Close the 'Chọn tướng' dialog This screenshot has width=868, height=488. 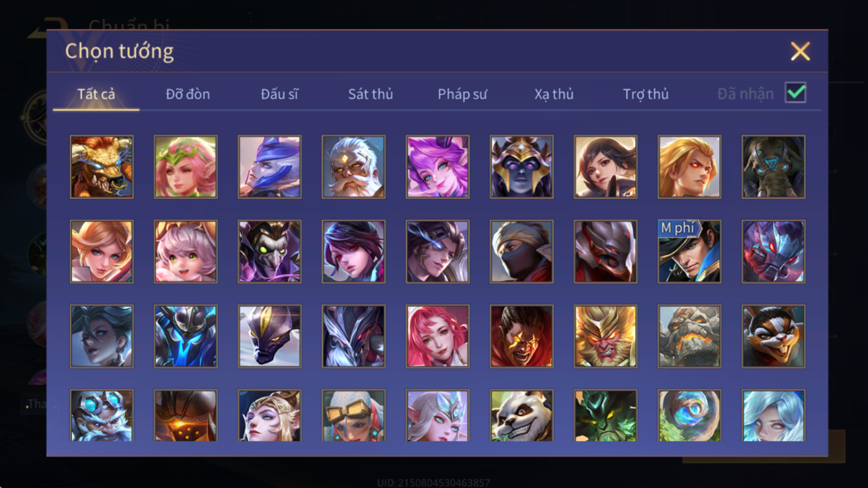click(x=800, y=51)
